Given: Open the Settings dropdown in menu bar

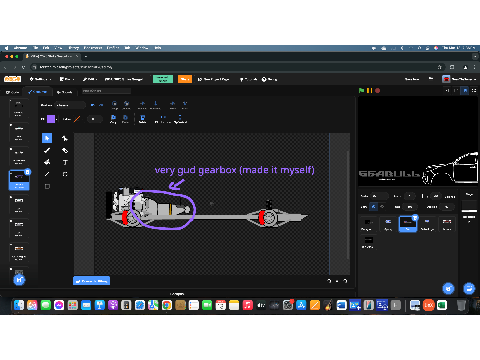Looking at the screenshot, I should click(40, 79).
